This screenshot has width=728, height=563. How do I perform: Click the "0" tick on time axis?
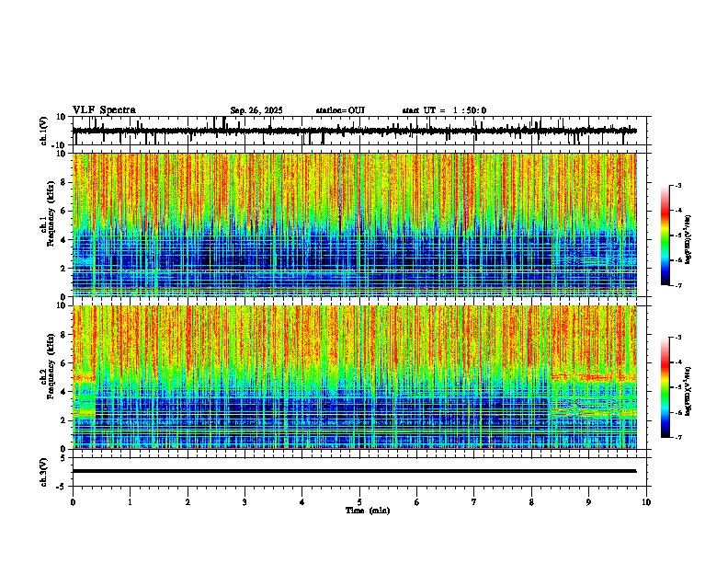73,502
